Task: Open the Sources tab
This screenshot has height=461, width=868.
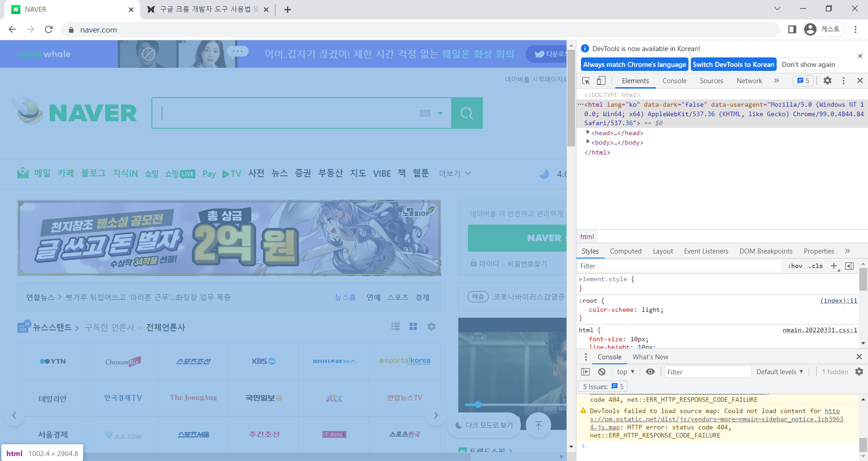Action: (x=711, y=80)
